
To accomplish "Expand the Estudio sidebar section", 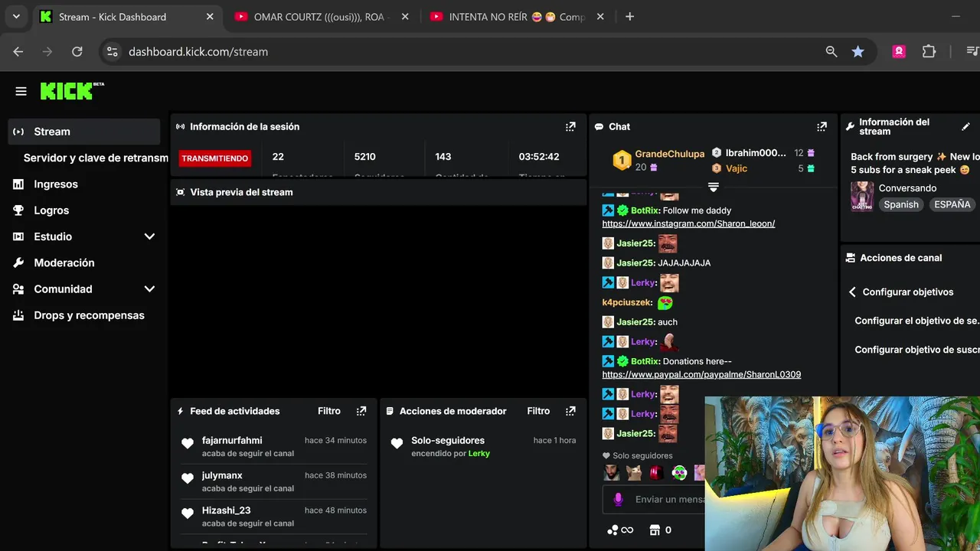I will pyautogui.click(x=149, y=236).
